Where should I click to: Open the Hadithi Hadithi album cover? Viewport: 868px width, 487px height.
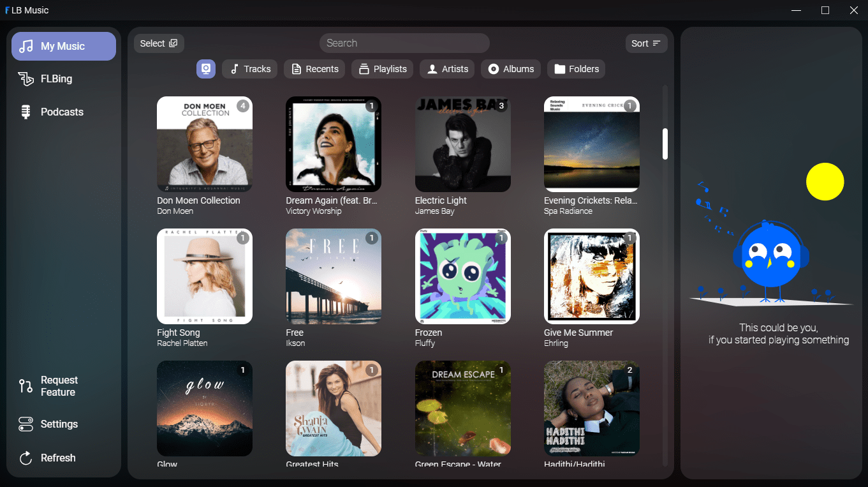592,408
